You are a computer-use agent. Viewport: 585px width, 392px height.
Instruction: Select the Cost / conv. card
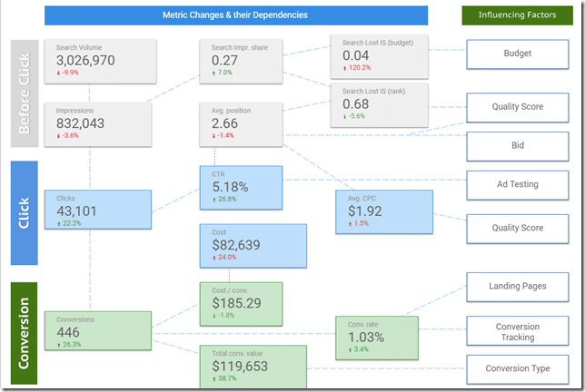point(241,302)
